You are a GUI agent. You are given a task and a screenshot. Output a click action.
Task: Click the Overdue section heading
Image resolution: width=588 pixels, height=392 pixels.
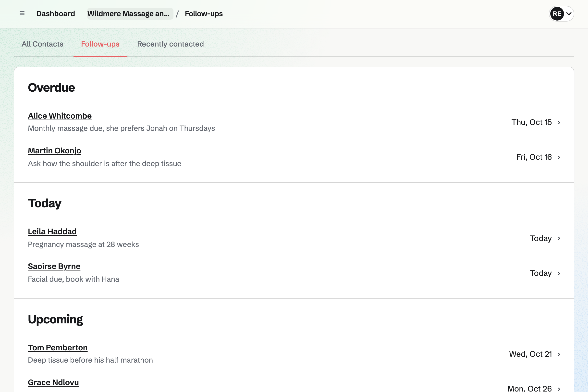(x=51, y=87)
